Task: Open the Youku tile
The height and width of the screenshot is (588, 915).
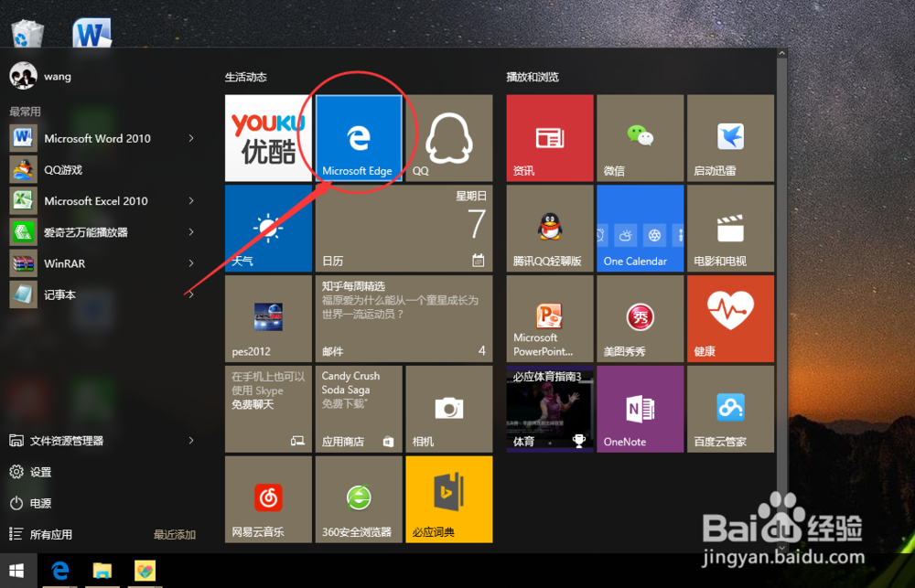Action: tap(268, 138)
